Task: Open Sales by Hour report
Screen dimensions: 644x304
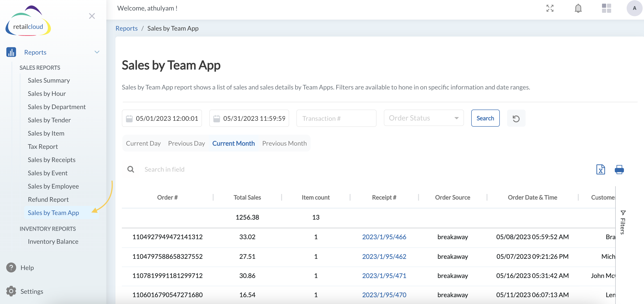Action: pos(47,94)
